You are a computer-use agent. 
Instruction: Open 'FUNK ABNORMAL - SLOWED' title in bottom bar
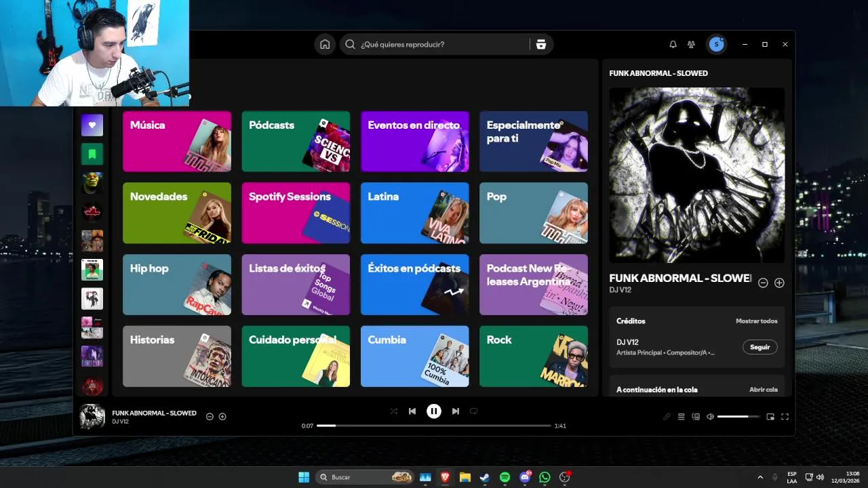point(154,413)
